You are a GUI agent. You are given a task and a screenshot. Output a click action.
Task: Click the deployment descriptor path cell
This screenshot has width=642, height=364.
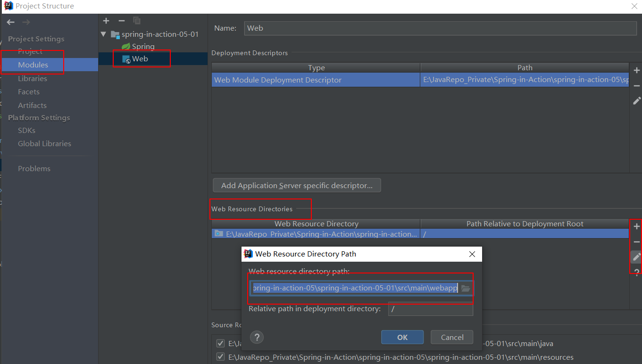pyautogui.click(x=525, y=80)
